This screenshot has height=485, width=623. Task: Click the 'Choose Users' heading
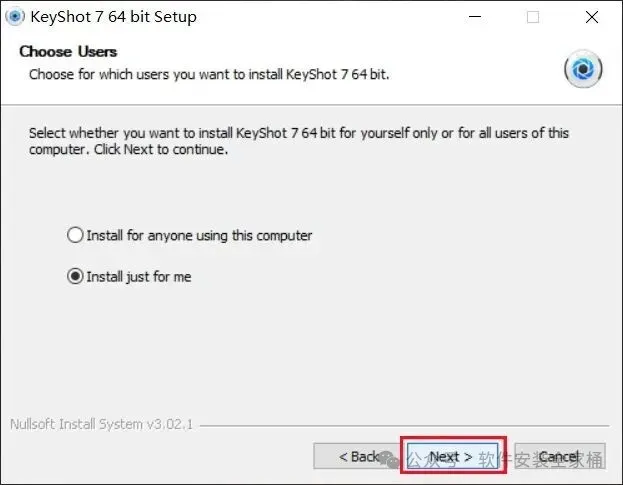[x=68, y=52]
